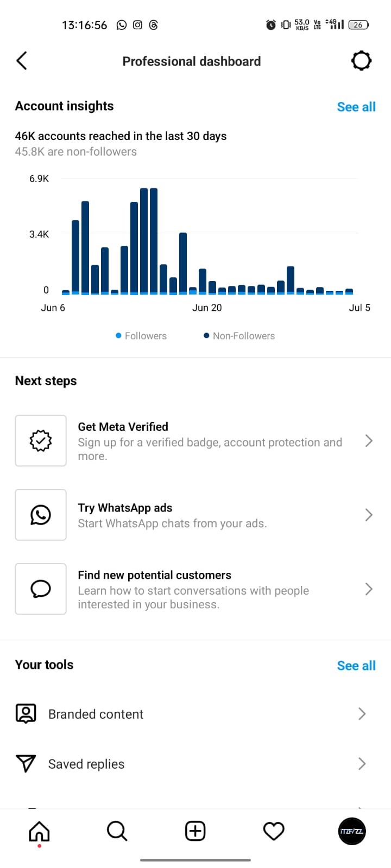Screen dimensions: 391x868
Task: Open the activity heart tab
Action: tap(274, 831)
